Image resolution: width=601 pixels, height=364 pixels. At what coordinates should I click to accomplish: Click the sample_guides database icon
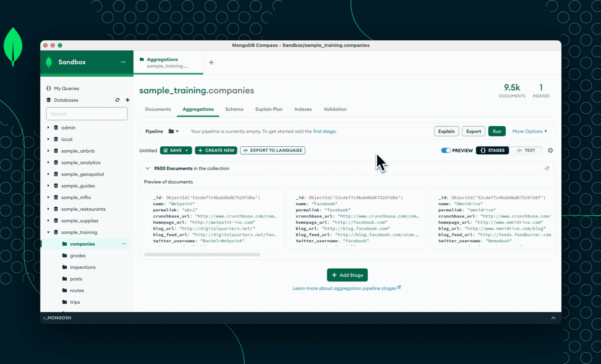click(56, 186)
